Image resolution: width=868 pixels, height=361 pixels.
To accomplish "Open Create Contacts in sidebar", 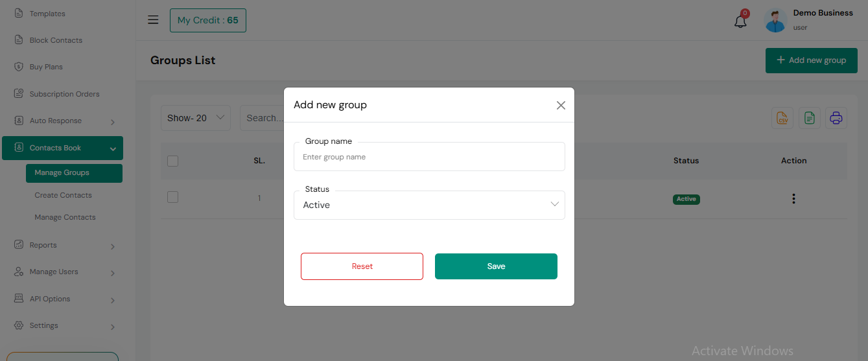I will [x=64, y=195].
